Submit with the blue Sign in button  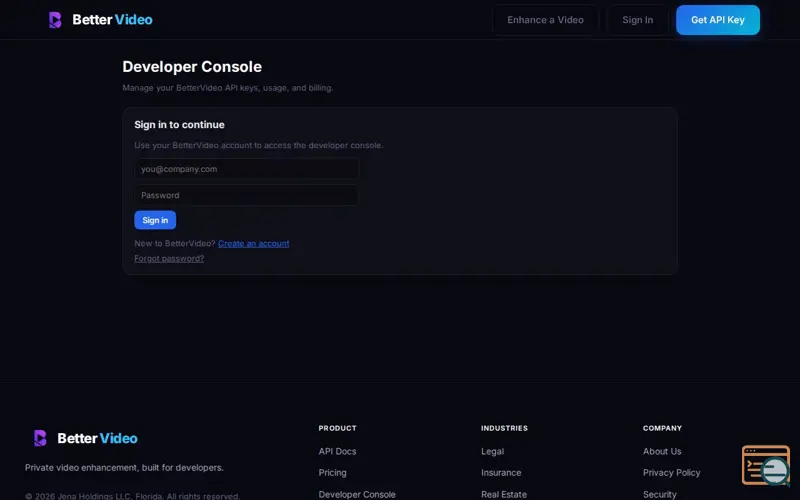coord(155,220)
